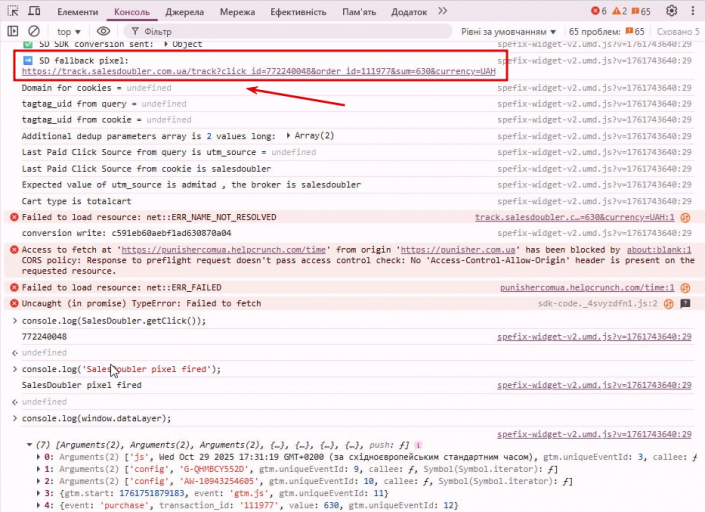Open the Джерела tab
The height and width of the screenshot is (512, 705).
pyautogui.click(x=184, y=12)
